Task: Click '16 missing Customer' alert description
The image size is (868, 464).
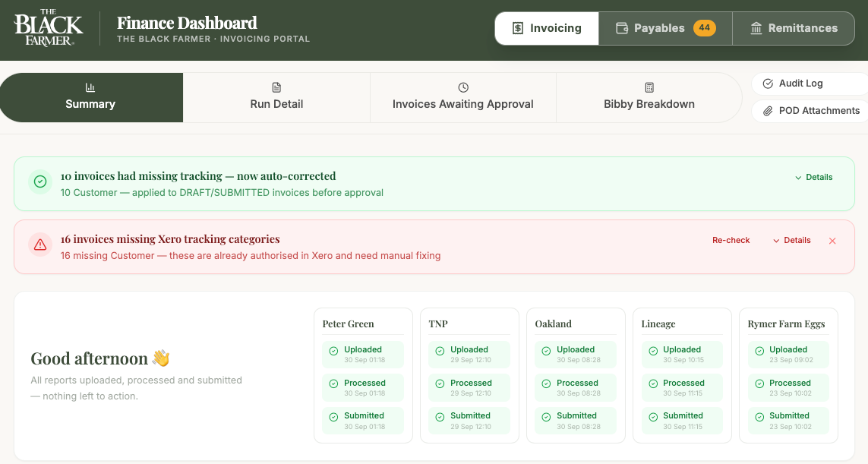Action: point(250,256)
